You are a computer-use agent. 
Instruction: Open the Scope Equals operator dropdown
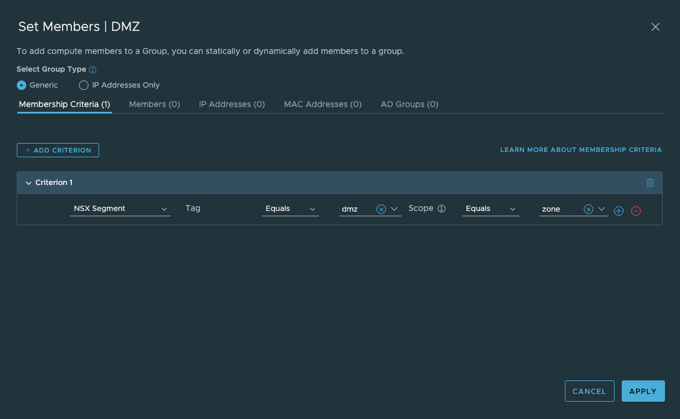[490, 209]
